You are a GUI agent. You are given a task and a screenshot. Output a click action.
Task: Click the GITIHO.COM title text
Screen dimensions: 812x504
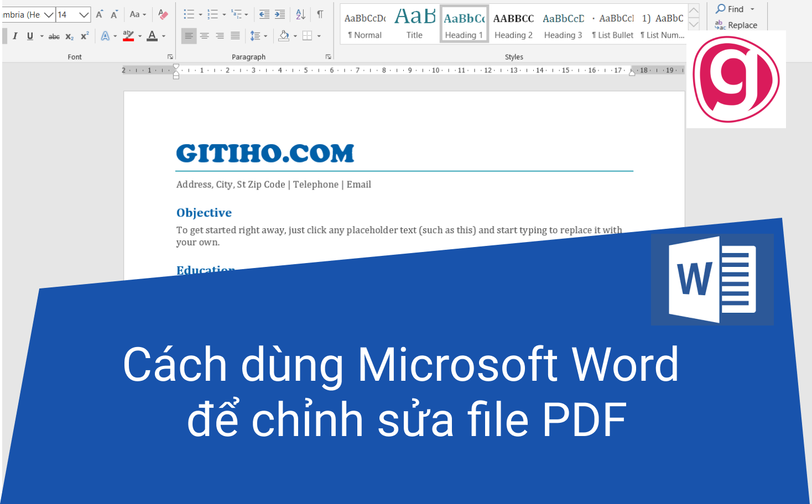(265, 153)
